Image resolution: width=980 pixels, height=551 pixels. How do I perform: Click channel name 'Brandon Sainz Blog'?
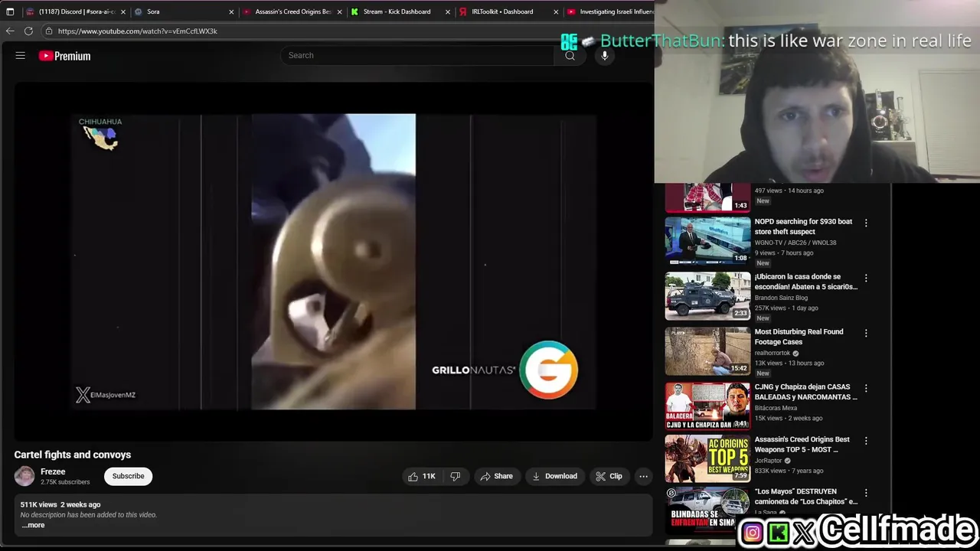[x=781, y=298]
